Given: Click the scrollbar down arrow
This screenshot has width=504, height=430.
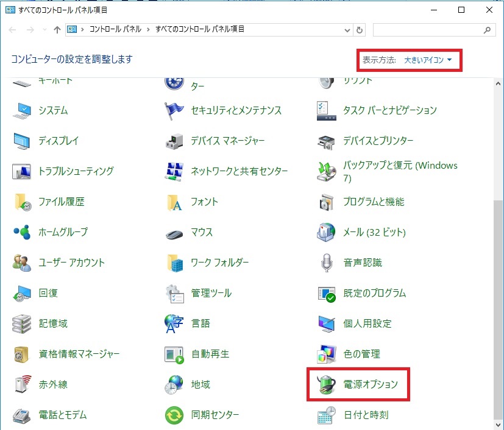Looking at the screenshot, I should coord(498,425).
